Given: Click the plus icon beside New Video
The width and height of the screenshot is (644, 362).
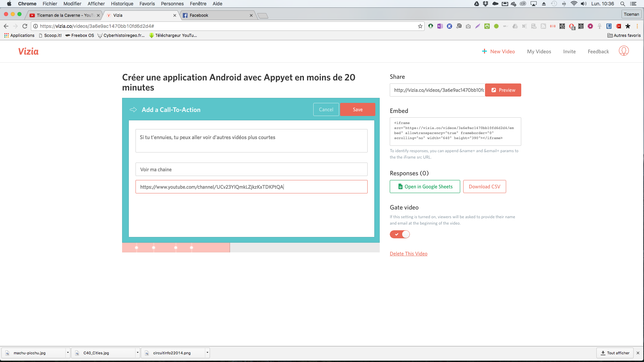Looking at the screenshot, I should coord(484,51).
